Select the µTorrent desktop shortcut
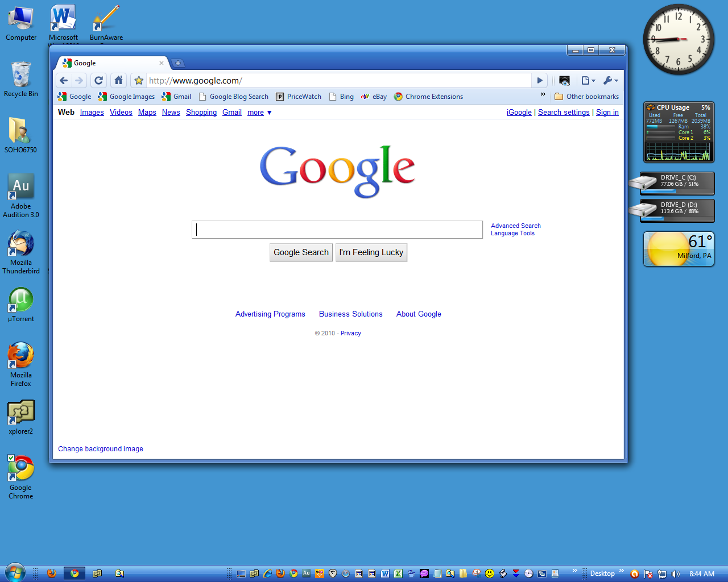The width and height of the screenshot is (728, 582). [21, 305]
